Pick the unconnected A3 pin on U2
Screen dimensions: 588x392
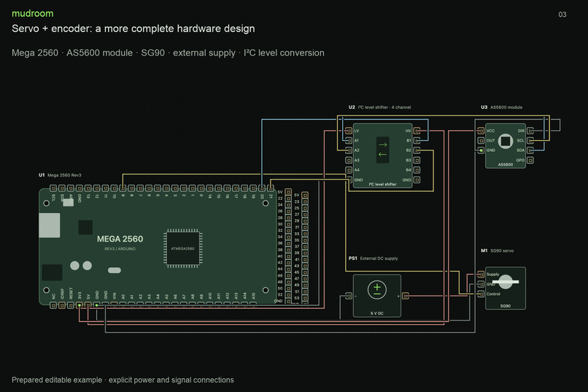pyautogui.click(x=349, y=160)
